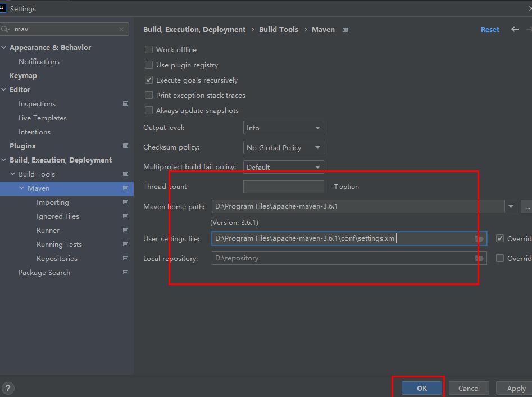532x397 pixels.
Task: Enable Print exception stack traces
Action: [149, 95]
